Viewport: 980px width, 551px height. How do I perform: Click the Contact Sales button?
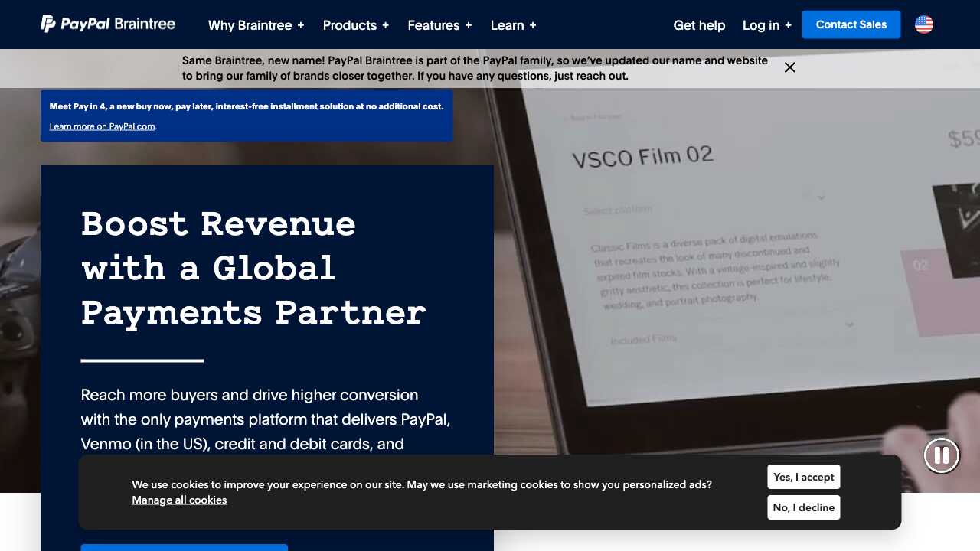(x=851, y=24)
